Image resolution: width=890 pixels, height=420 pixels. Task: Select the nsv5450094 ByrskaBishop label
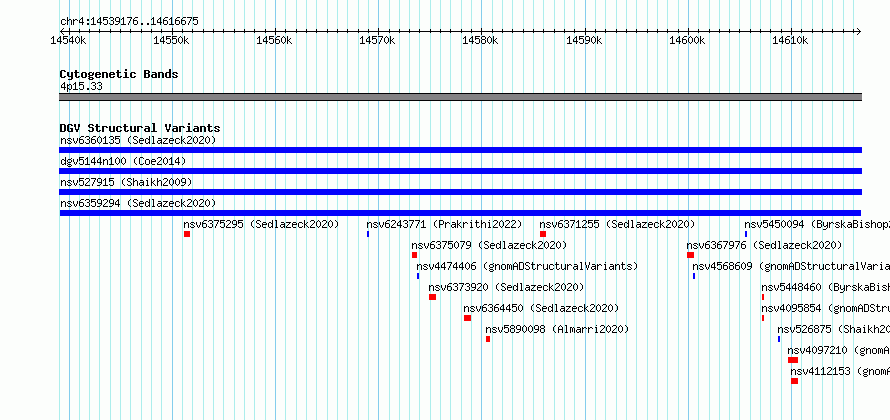817,224
